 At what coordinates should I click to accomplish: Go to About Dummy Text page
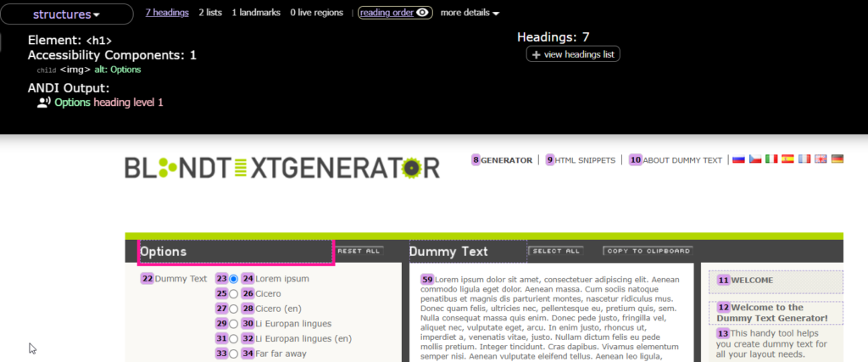(682, 160)
